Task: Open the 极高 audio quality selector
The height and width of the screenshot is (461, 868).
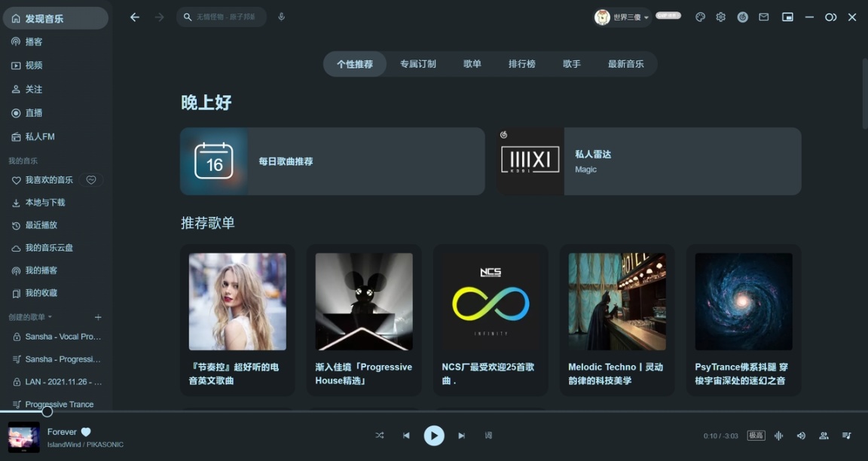Action: coord(756,435)
